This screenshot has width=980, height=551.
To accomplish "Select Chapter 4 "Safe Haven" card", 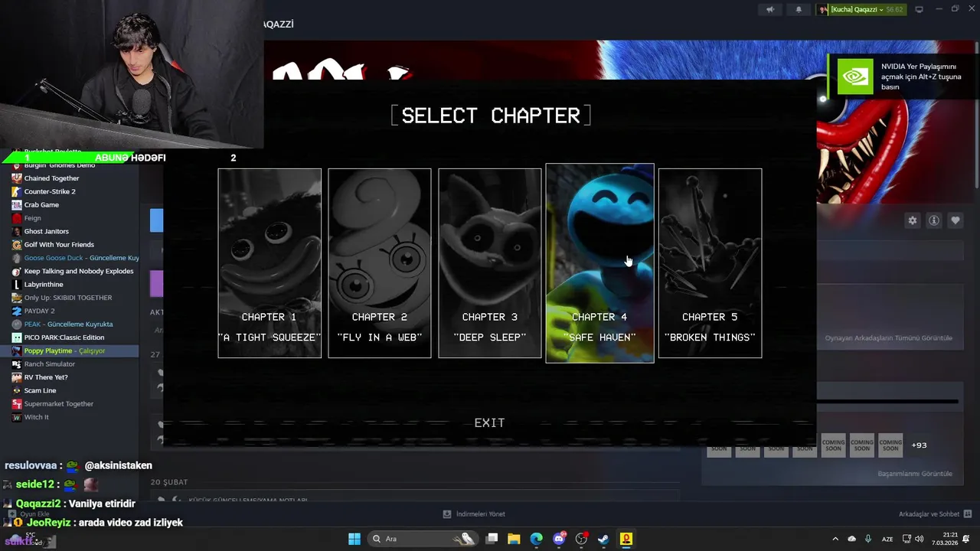I will (x=599, y=263).
